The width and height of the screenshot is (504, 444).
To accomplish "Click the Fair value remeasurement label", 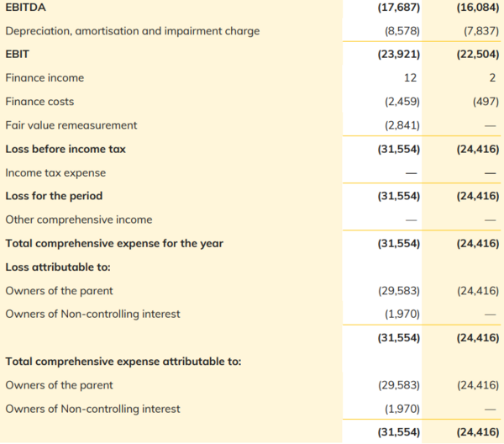I will (x=71, y=125).
